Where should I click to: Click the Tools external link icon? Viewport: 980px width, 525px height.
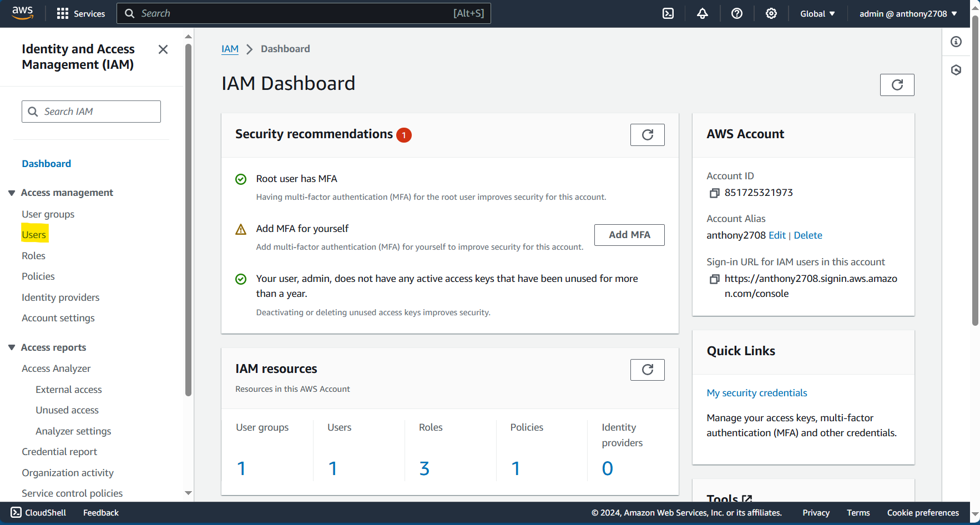point(747,499)
